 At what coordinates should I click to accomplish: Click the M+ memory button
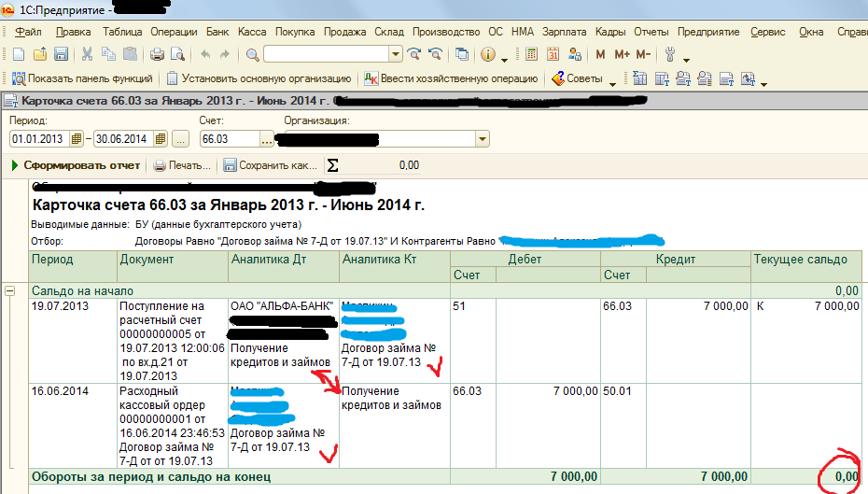pos(622,54)
